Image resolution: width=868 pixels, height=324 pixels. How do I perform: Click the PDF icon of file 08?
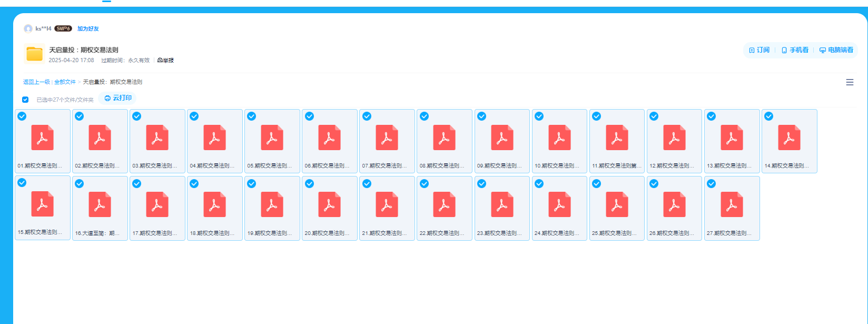click(444, 138)
